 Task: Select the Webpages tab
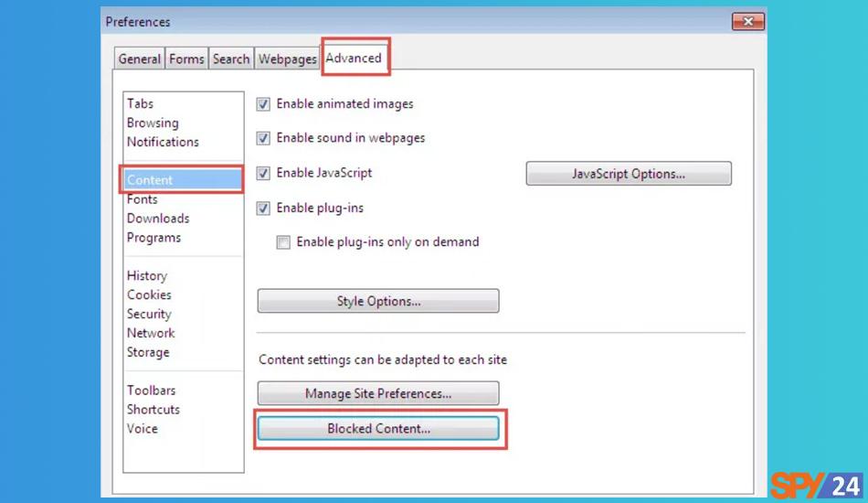coord(287,59)
